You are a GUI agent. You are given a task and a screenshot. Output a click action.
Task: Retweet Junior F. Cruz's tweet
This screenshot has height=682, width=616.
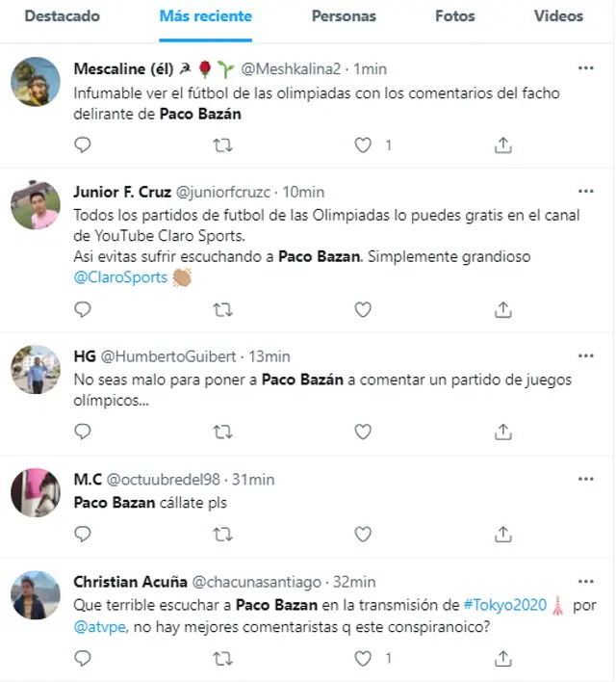(x=222, y=309)
